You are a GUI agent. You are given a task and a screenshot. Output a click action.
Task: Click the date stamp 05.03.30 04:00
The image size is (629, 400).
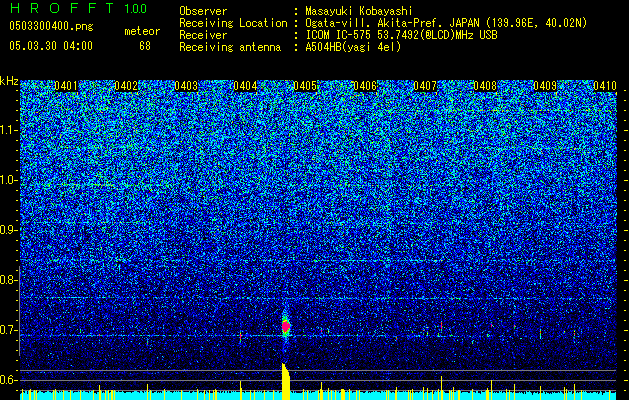[51, 46]
